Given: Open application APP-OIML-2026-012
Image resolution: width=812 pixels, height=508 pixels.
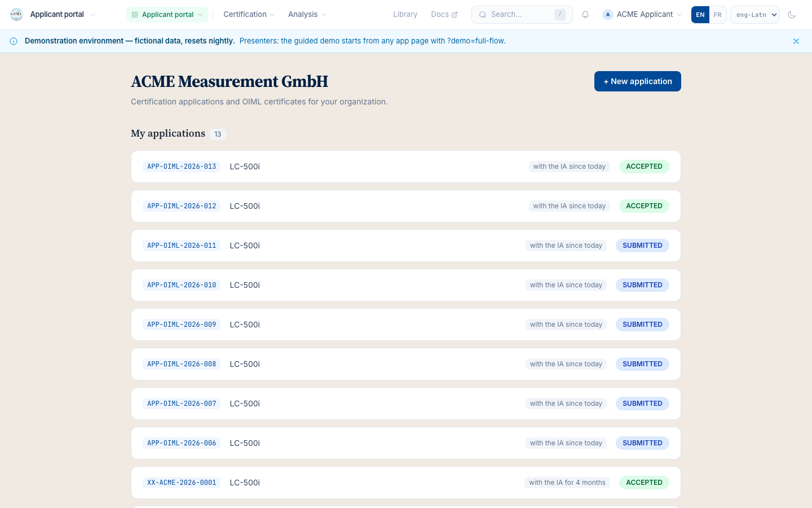Looking at the screenshot, I should point(406,206).
